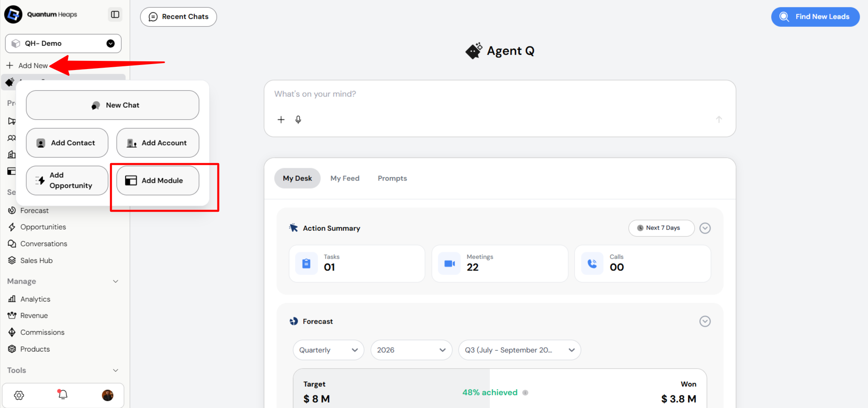The image size is (868, 408).
Task: Click Add New in the sidebar
Action: pyautogui.click(x=27, y=65)
